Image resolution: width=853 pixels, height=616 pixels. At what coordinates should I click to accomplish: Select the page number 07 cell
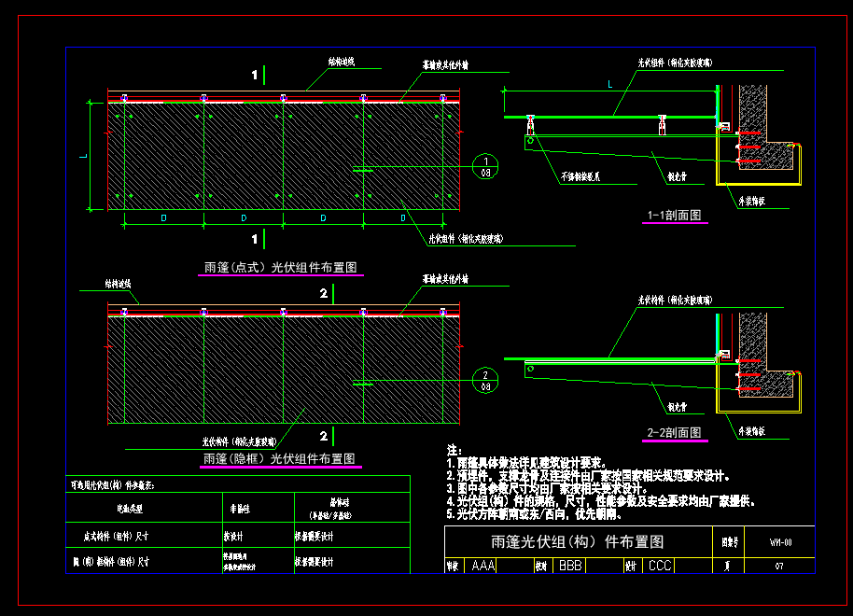click(x=779, y=566)
